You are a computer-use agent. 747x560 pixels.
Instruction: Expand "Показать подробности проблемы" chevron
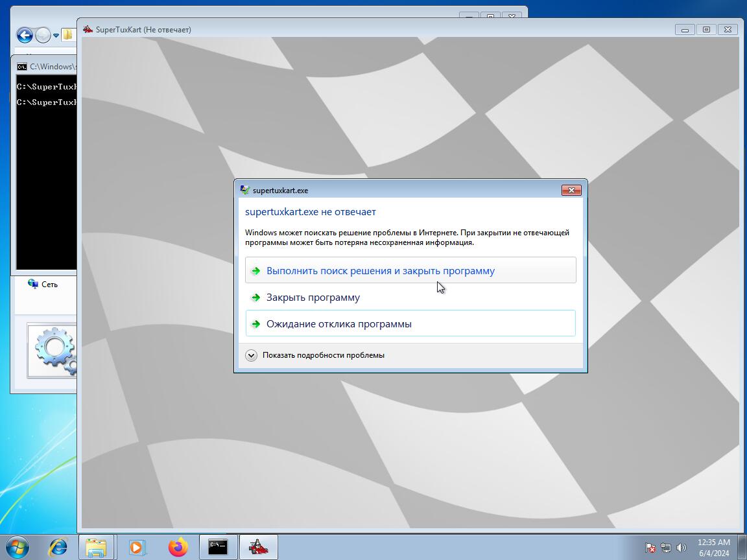click(x=251, y=355)
